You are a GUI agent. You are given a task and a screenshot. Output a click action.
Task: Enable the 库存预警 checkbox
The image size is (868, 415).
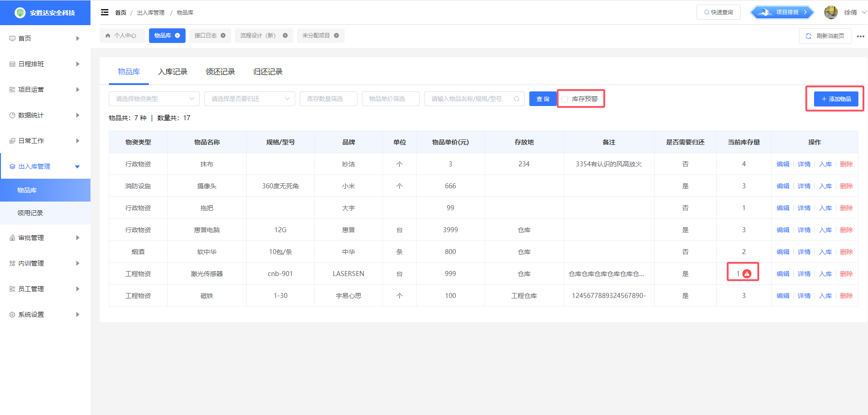coord(565,99)
